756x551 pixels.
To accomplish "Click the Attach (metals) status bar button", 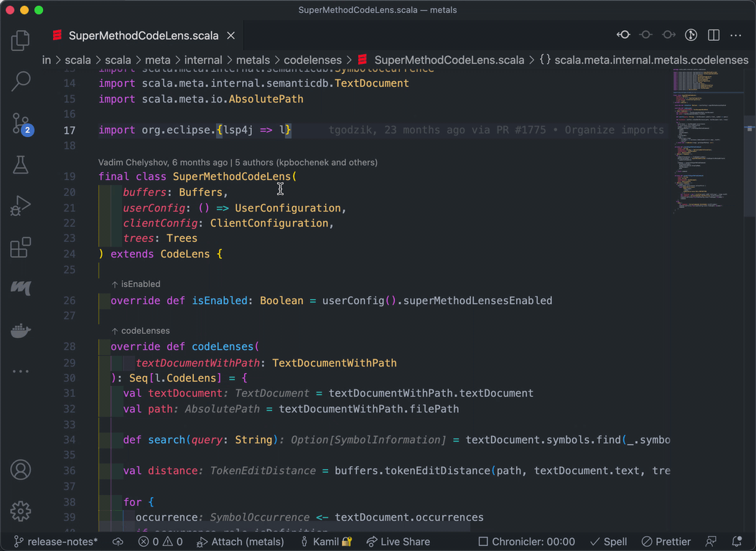I will click(x=240, y=542).
